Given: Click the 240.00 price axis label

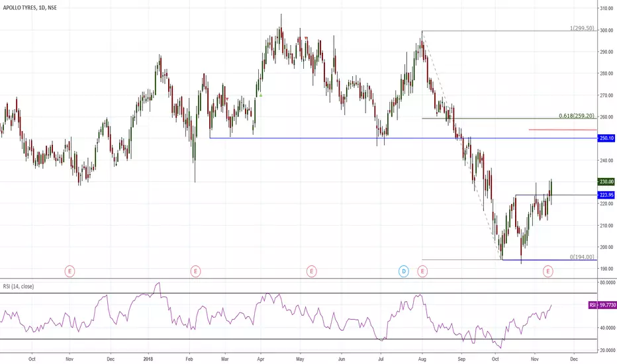Looking at the screenshot, I should click(x=606, y=160).
